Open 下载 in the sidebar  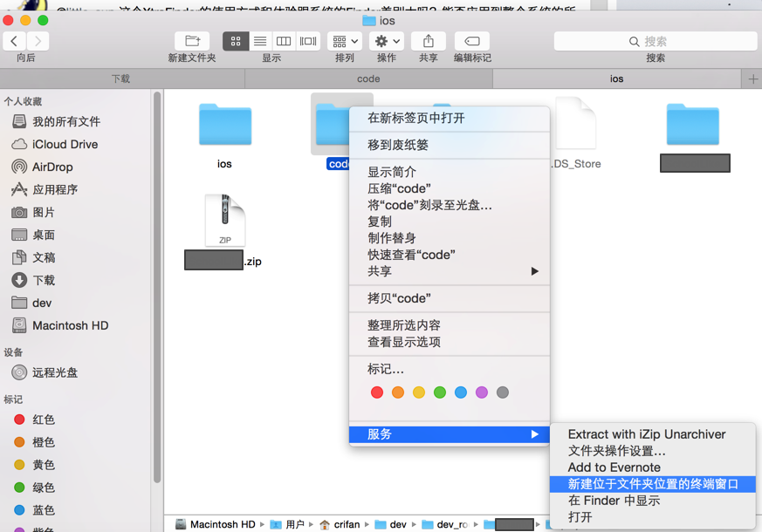tap(44, 280)
